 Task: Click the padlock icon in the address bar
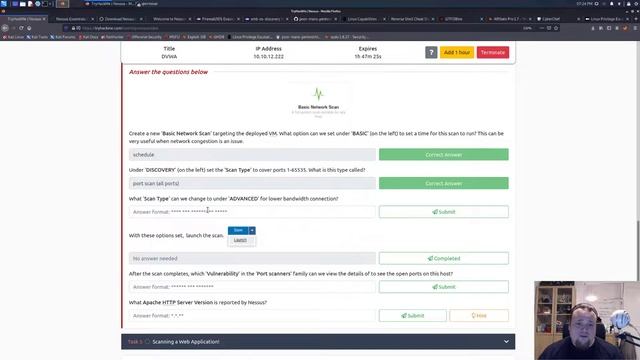73,28
